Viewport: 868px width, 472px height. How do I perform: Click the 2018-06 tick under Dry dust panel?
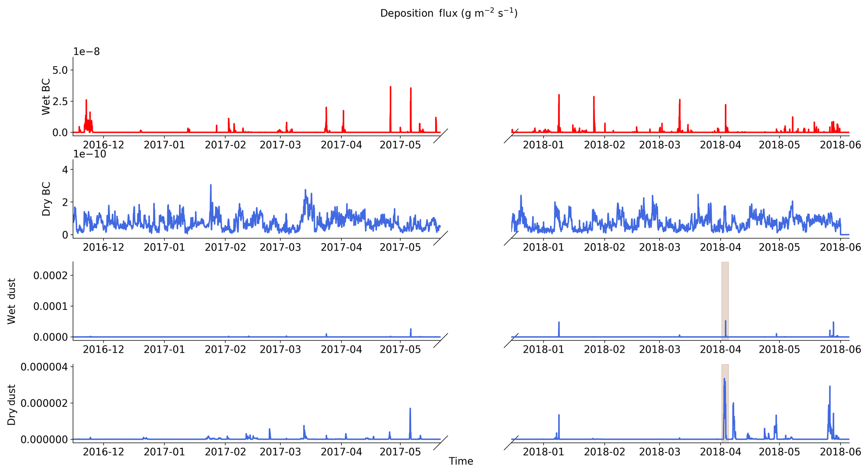pyautogui.click(x=840, y=452)
